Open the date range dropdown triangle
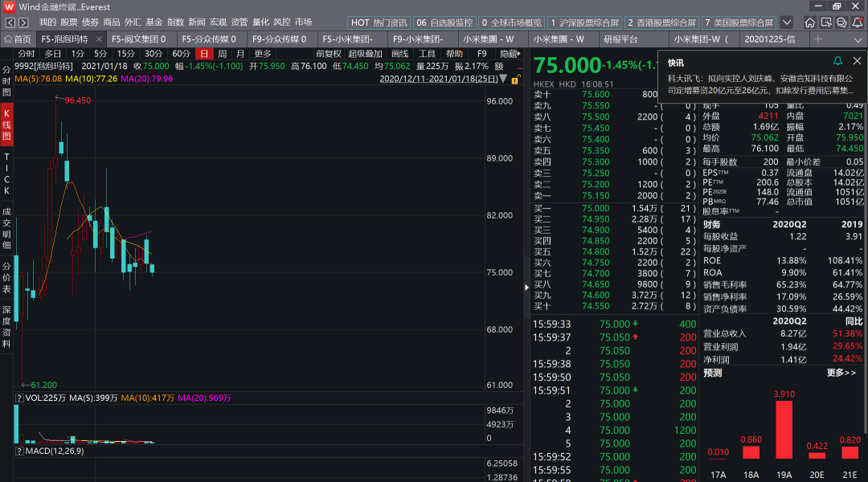 pos(503,79)
